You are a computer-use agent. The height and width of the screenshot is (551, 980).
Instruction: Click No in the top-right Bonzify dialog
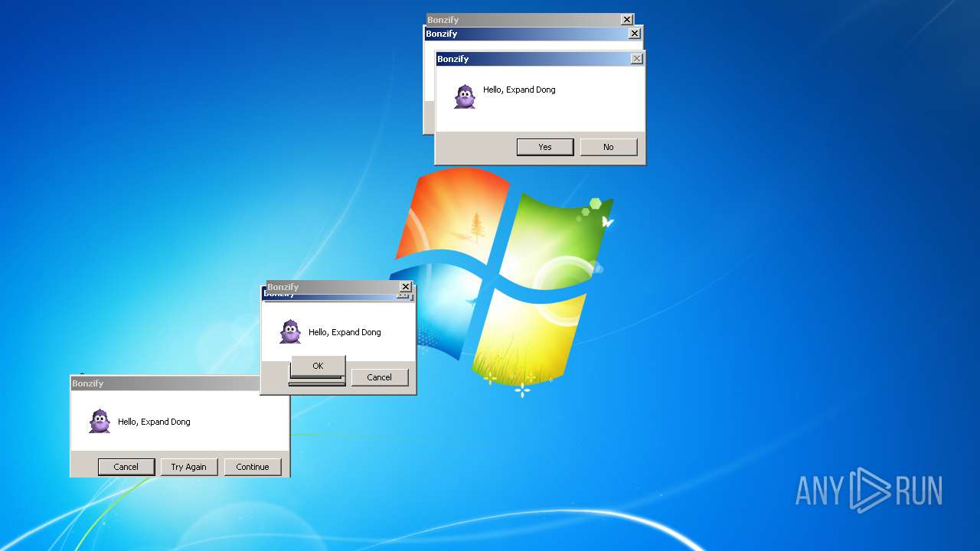click(609, 147)
